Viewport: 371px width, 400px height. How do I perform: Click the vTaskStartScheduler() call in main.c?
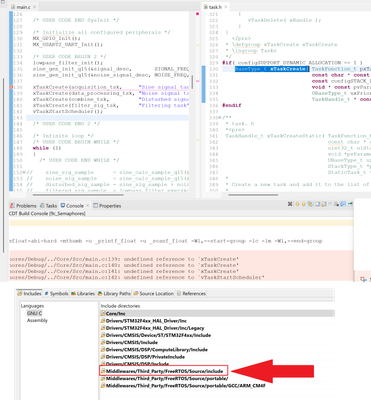point(68,111)
